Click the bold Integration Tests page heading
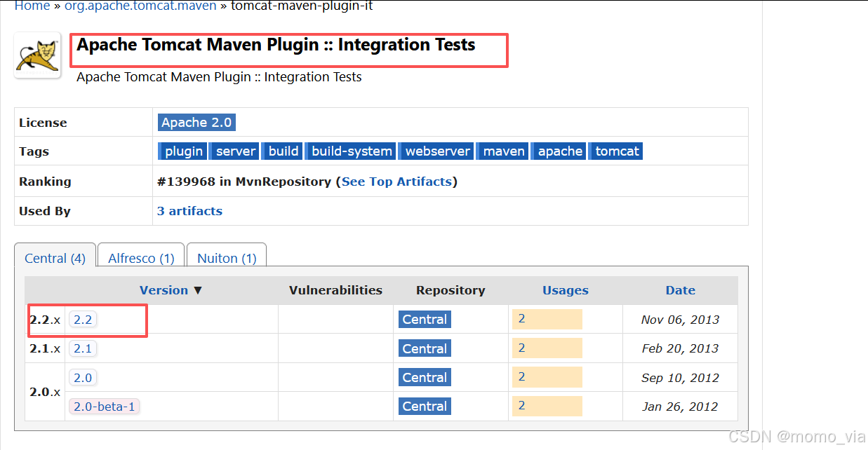Image resolution: width=868 pixels, height=450 pixels. pyautogui.click(x=276, y=45)
